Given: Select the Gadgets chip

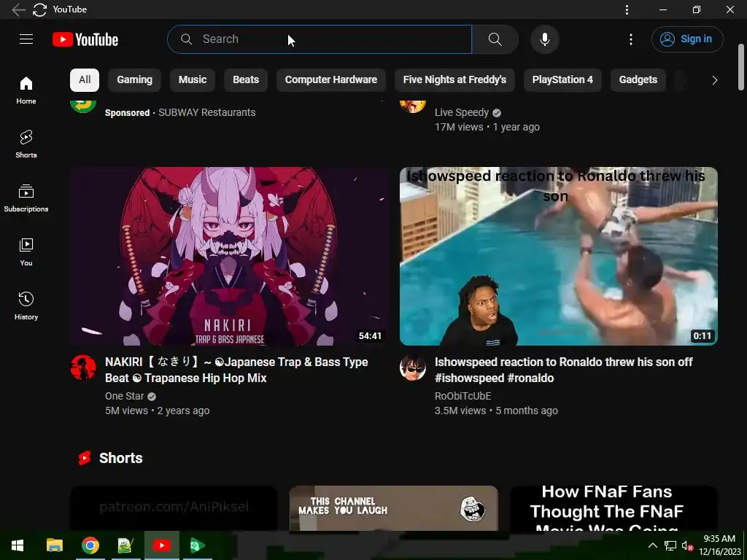Looking at the screenshot, I should point(638,79).
